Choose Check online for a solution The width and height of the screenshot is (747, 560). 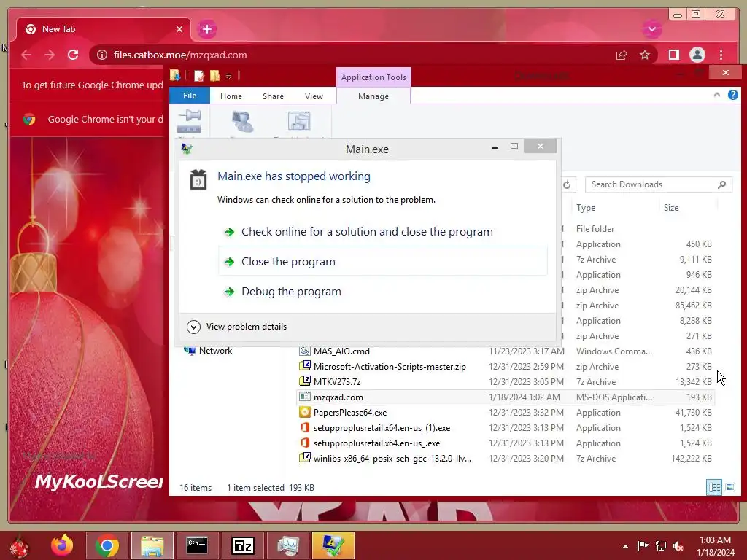382,231
